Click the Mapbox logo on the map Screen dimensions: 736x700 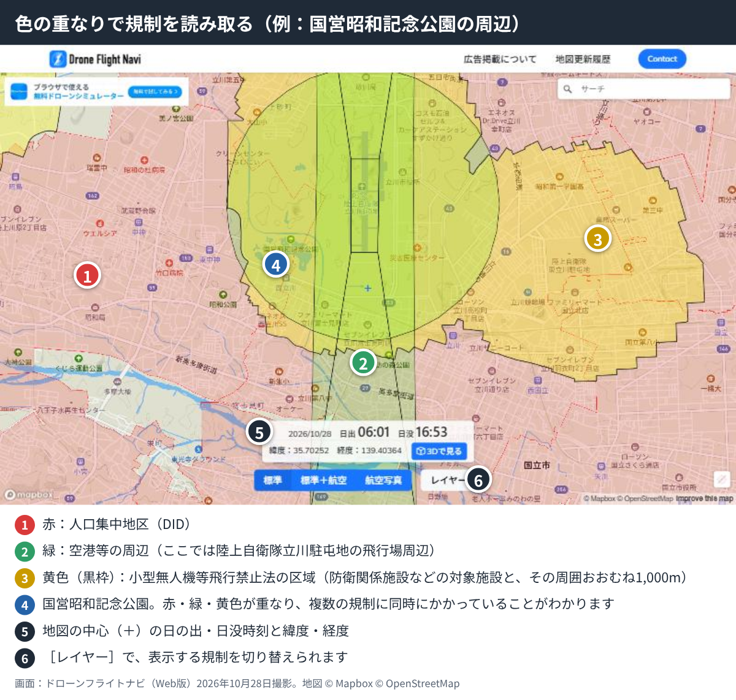pos(29,494)
